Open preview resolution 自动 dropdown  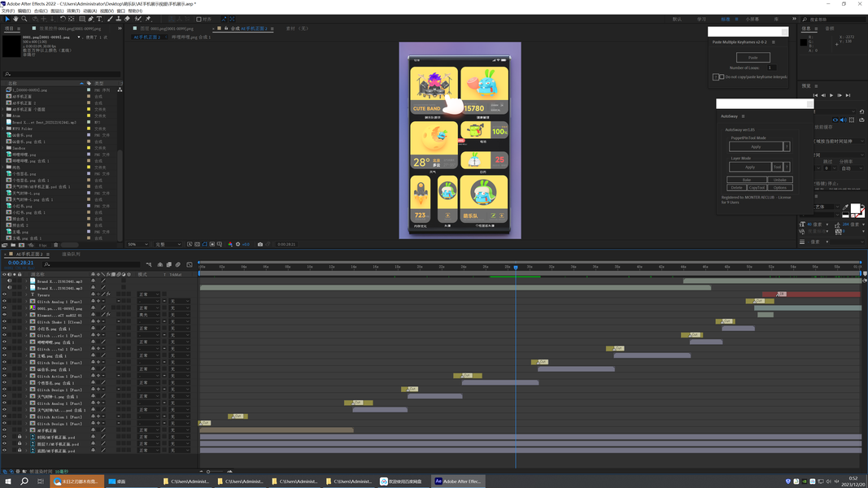852,168
